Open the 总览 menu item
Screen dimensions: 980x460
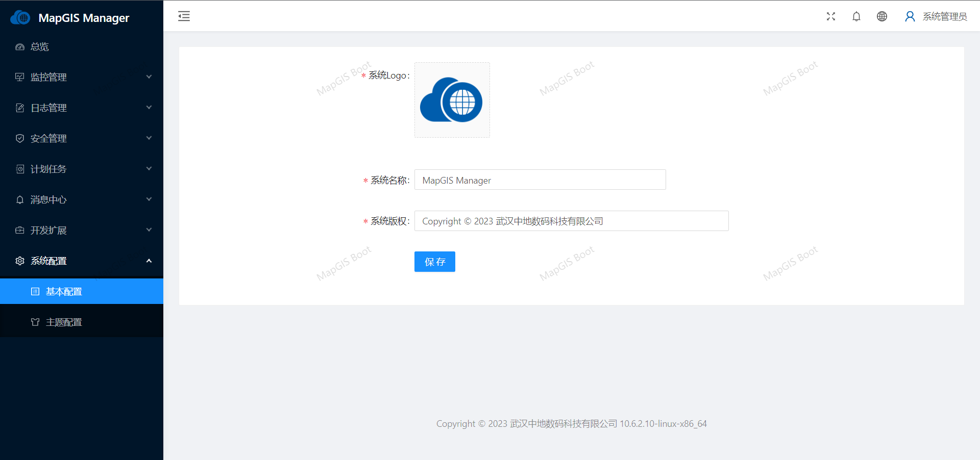click(x=82, y=47)
